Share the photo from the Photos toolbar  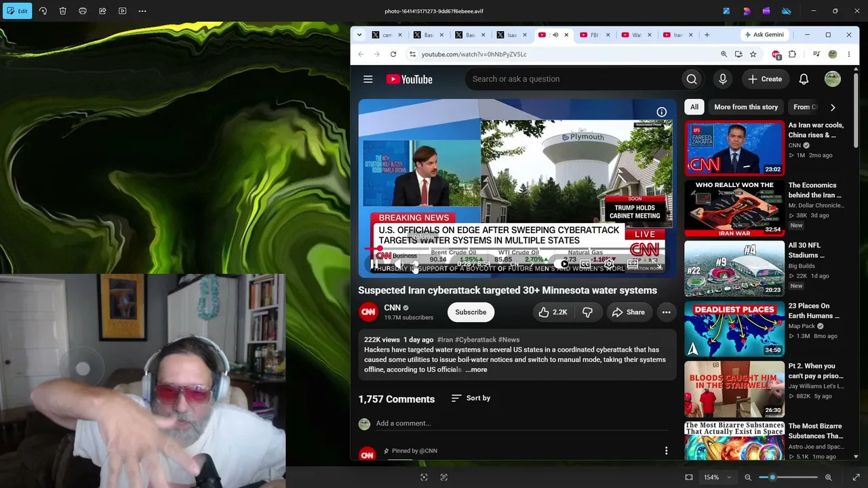pyautogui.click(x=102, y=11)
